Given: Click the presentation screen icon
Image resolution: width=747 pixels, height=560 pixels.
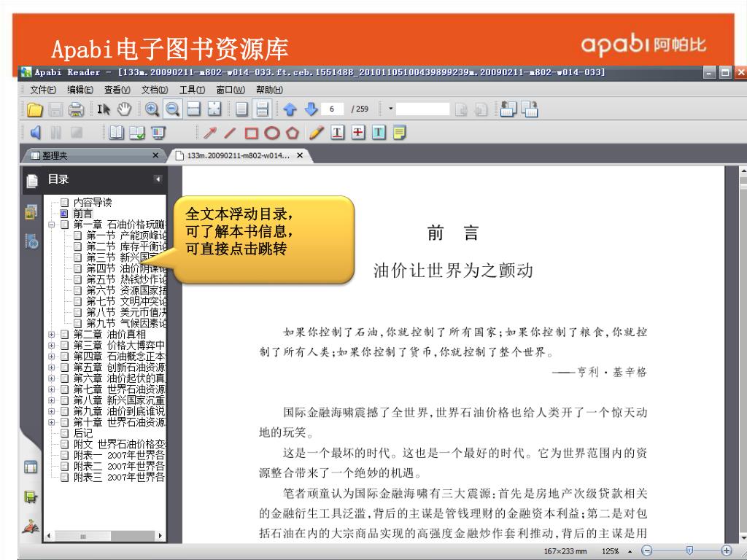Looking at the screenshot, I should tap(158, 133).
